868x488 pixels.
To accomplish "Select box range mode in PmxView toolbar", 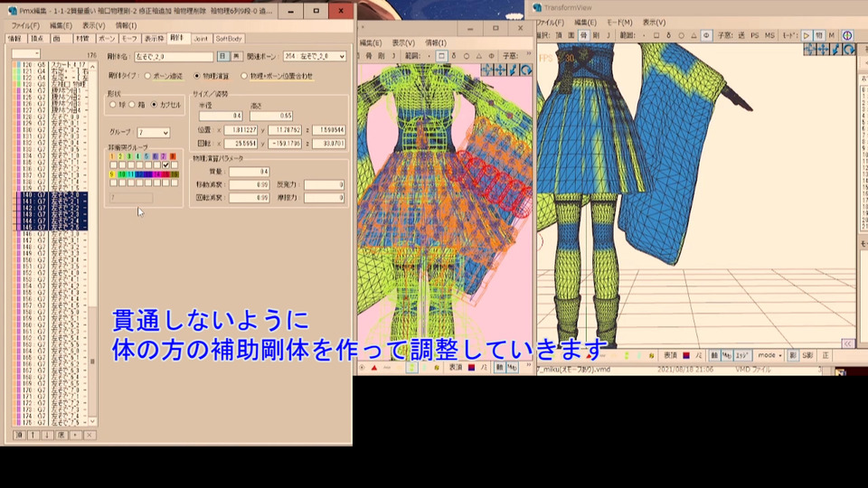I will [x=441, y=56].
